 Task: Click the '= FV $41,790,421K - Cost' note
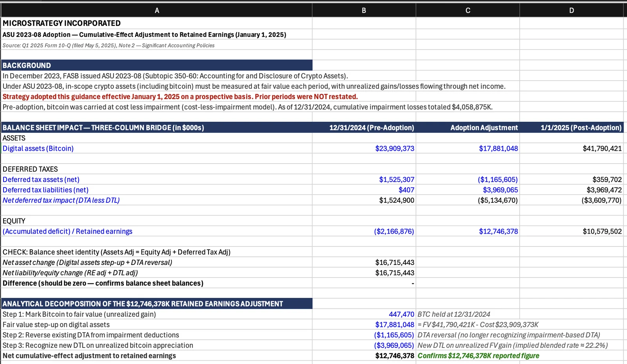[478, 324]
